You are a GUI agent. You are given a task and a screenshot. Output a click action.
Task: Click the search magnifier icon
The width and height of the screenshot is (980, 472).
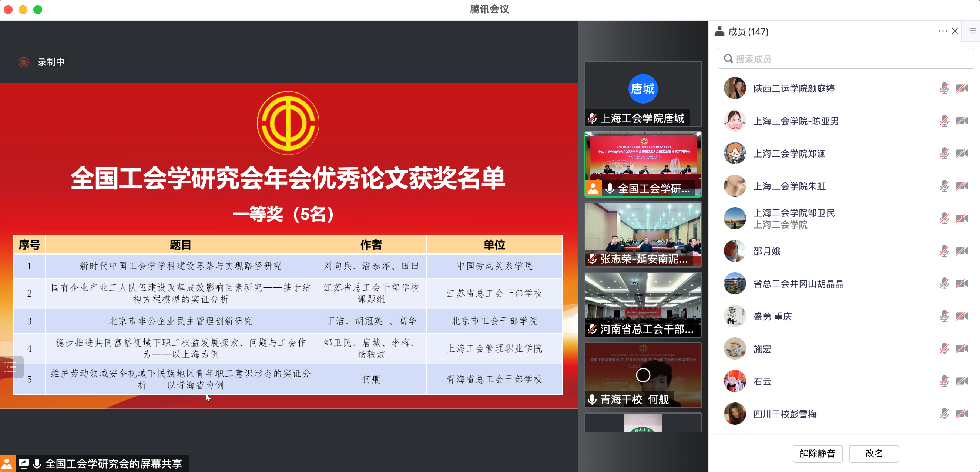pyautogui.click(x=728, y=58)
